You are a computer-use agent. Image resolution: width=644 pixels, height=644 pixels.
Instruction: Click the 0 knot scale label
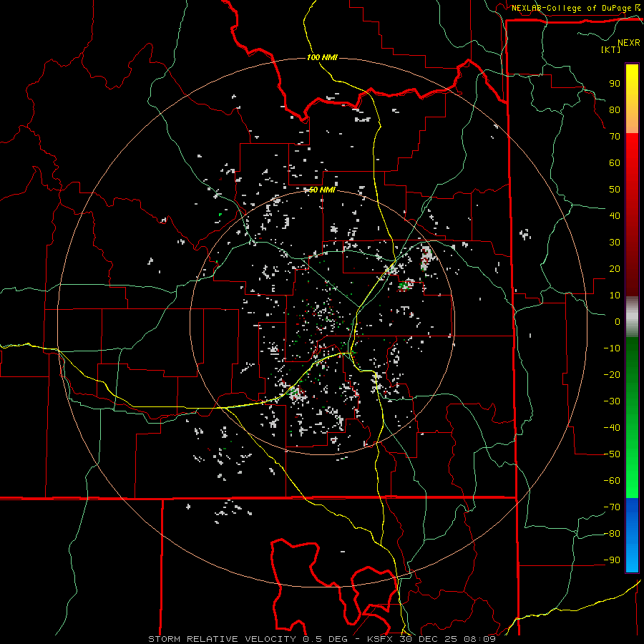[618, 322]
